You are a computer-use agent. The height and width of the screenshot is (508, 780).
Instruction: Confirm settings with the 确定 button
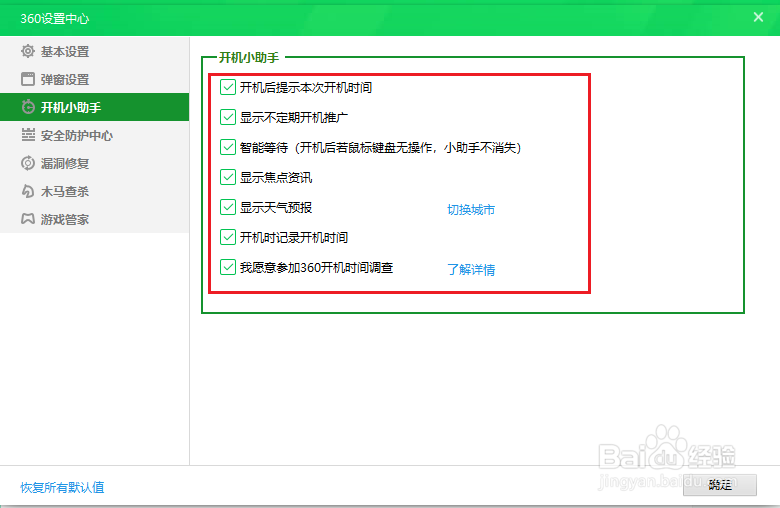point(720,485)
